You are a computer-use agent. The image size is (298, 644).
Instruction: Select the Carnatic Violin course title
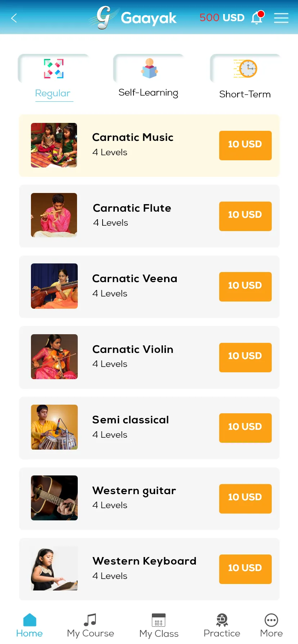133,349
